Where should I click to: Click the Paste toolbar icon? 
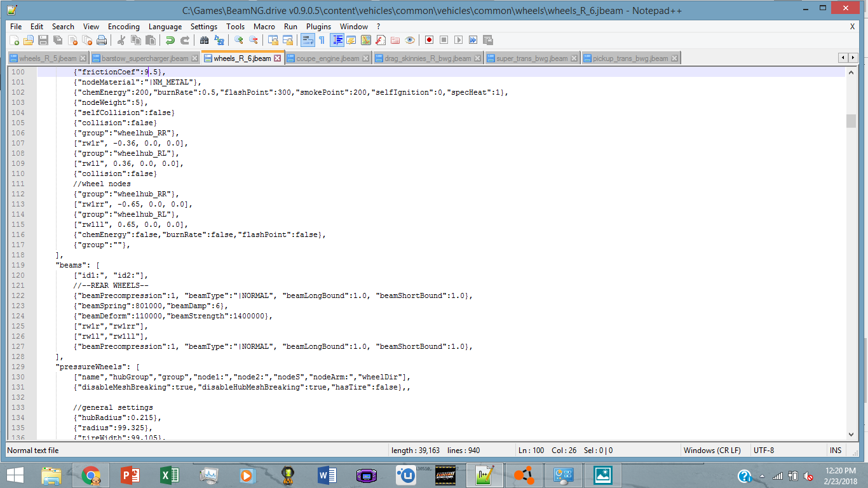151,40
